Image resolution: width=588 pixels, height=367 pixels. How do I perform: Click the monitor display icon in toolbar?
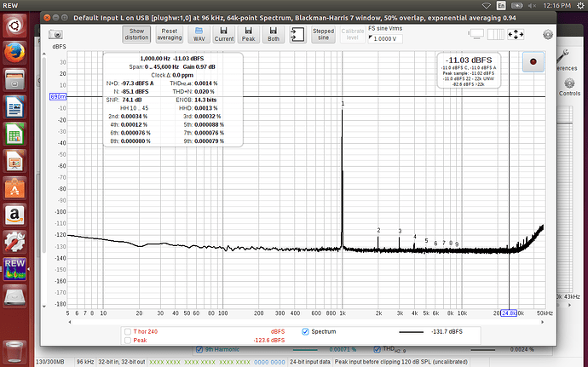pyautogui.click(x=476, y=34)
